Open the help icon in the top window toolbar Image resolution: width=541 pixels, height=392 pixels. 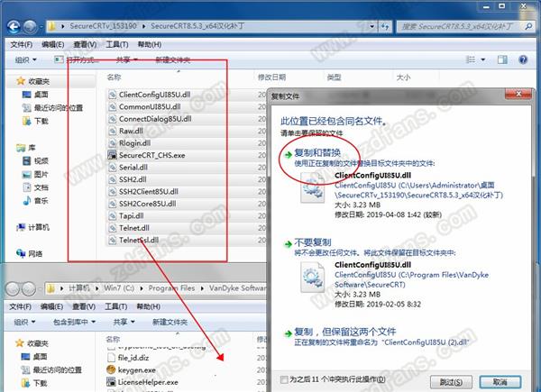pyautogui.click(x=523, y=59)
